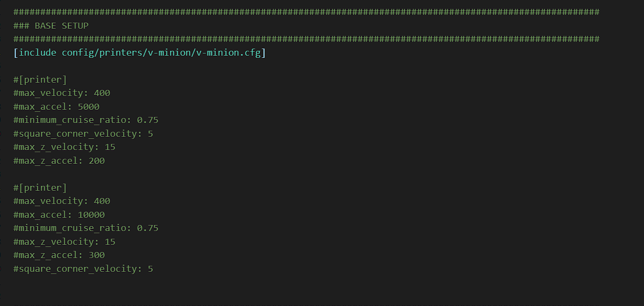Click second minimum_cruise_ratio: 0.75 line

[x=86, y=228]
